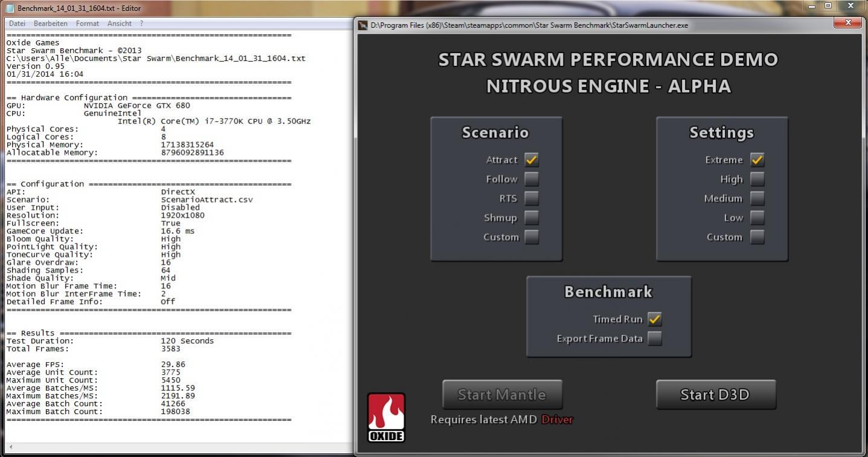Click the 'Requires latest AMD' text
This screenshot has height=457, width=868.
[484, 420]
